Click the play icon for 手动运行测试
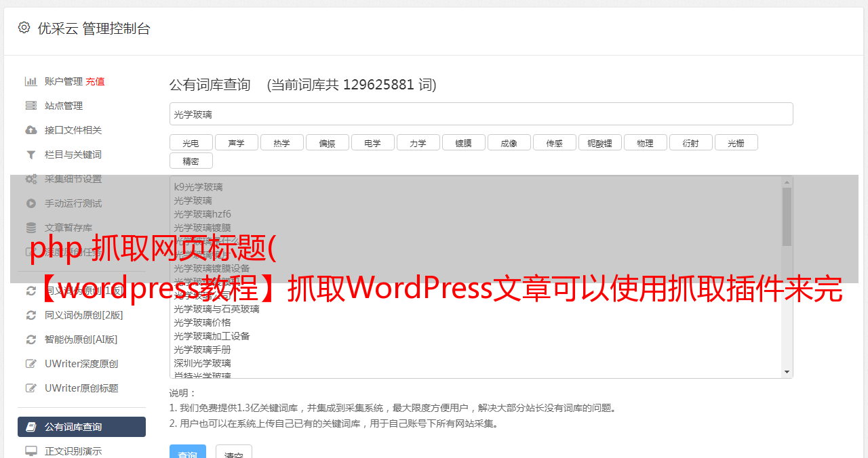 click(31, 203)
